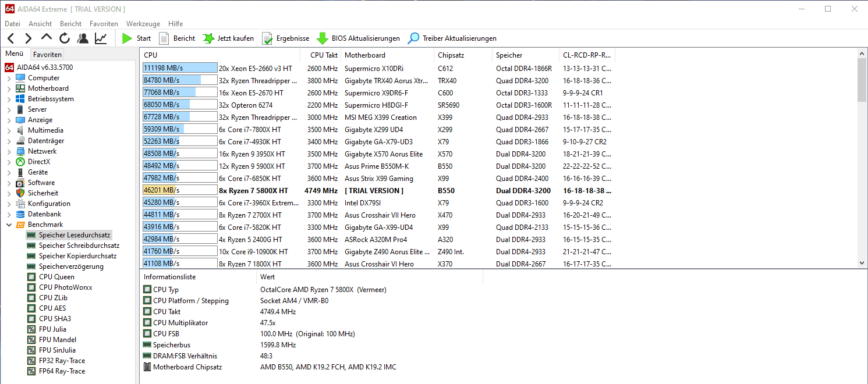Click the results list vertical scrollbar thumb

(862, 80)
